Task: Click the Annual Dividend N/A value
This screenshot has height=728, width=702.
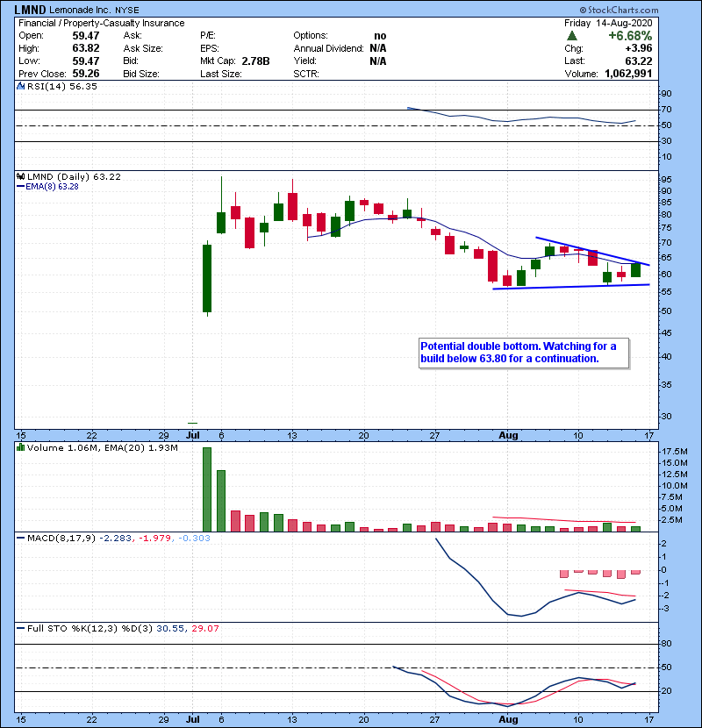Action: pyautogui.click(x=378, y=48)
